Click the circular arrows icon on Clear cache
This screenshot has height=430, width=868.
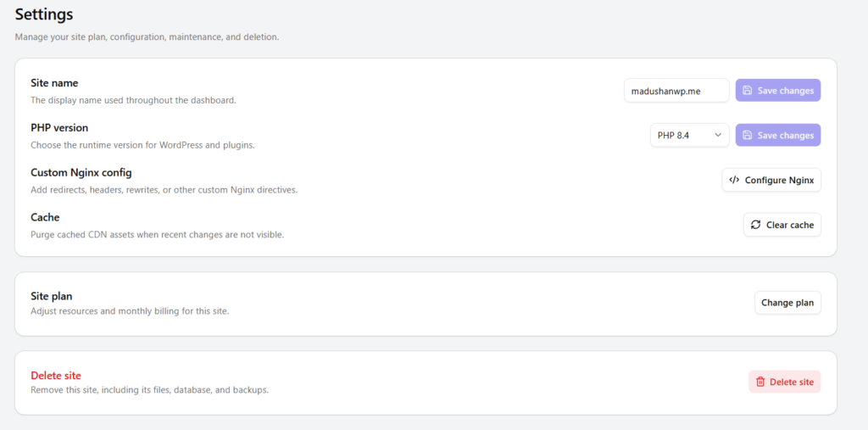pyautogui.click(x=755, y=225)
